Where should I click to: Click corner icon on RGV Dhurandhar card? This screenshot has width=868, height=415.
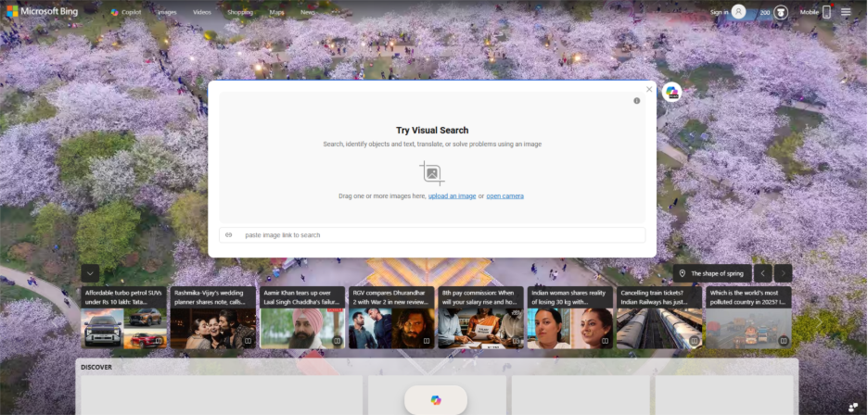pyautogui.click(x=427, y=341)
